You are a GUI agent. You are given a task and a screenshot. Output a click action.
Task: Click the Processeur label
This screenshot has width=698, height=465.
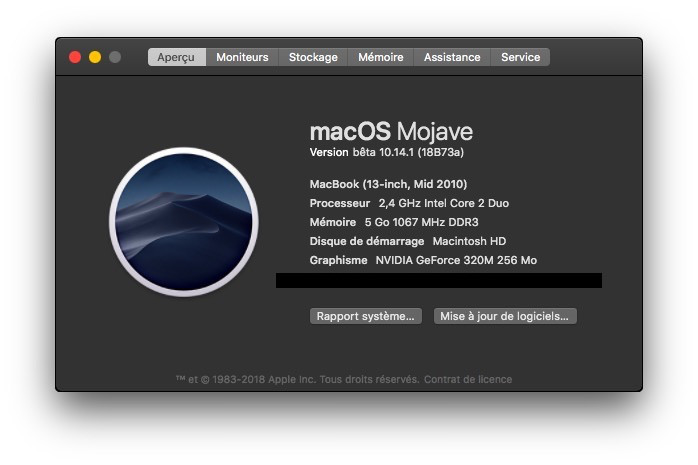340,203
